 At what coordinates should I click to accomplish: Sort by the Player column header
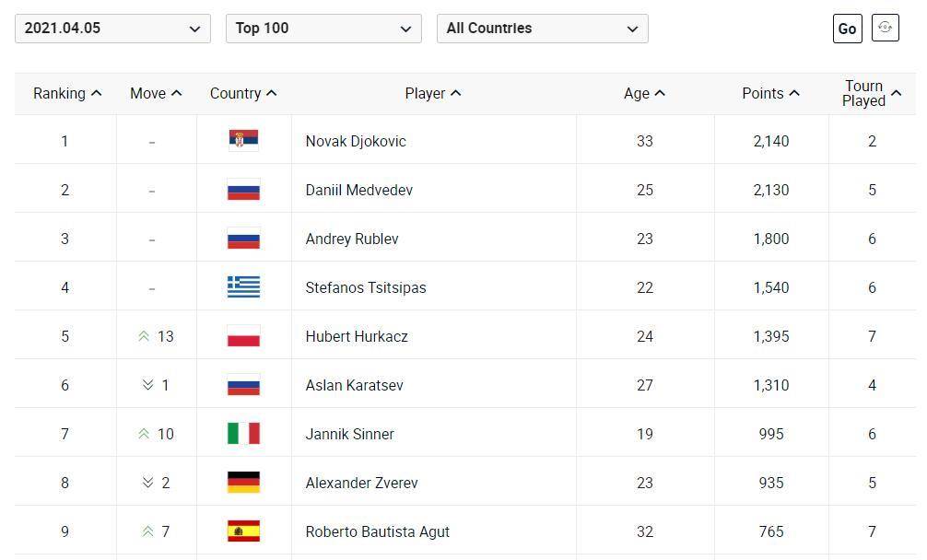[x=433, y=93]
